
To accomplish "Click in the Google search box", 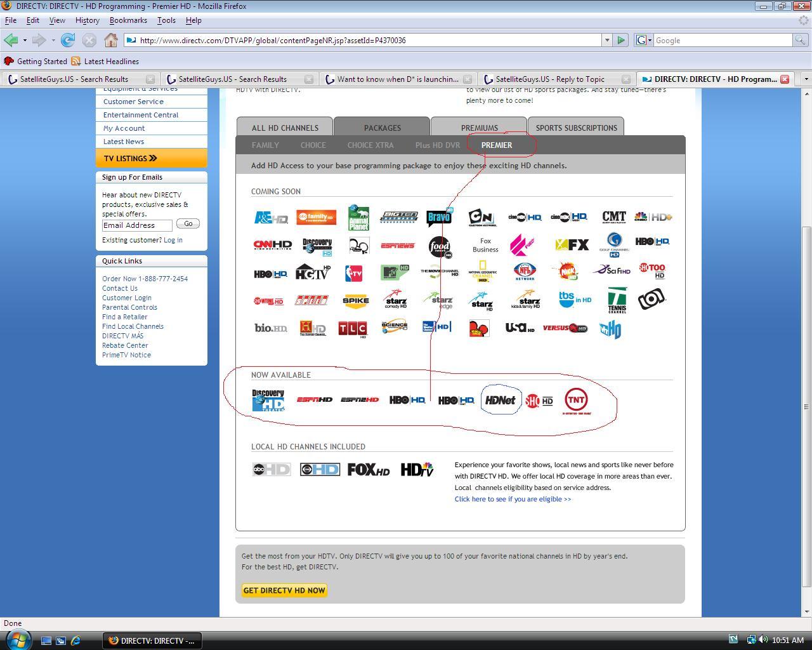I will [723, 40].
